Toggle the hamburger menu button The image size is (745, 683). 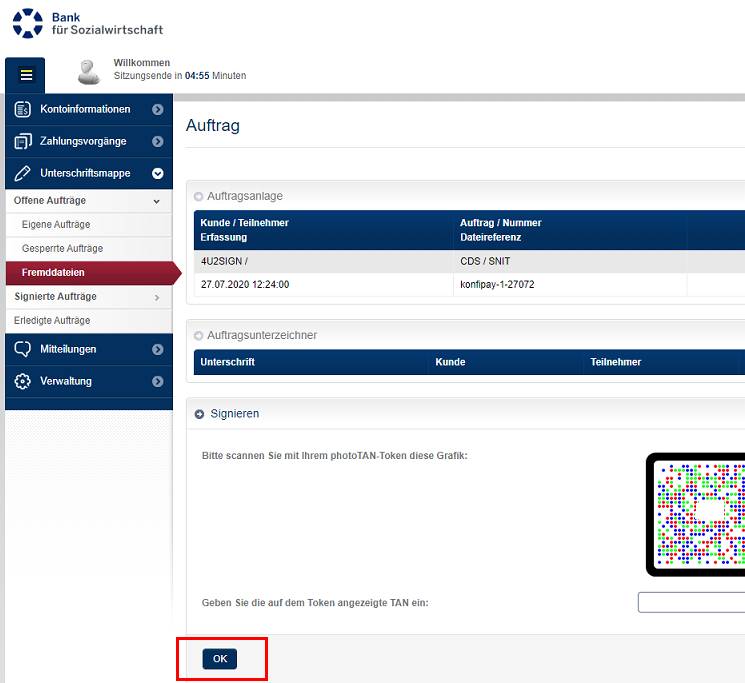26,75
